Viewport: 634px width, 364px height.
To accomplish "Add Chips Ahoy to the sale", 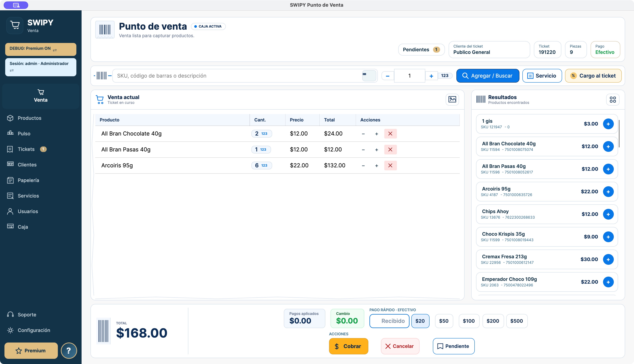I will point(608,214).
